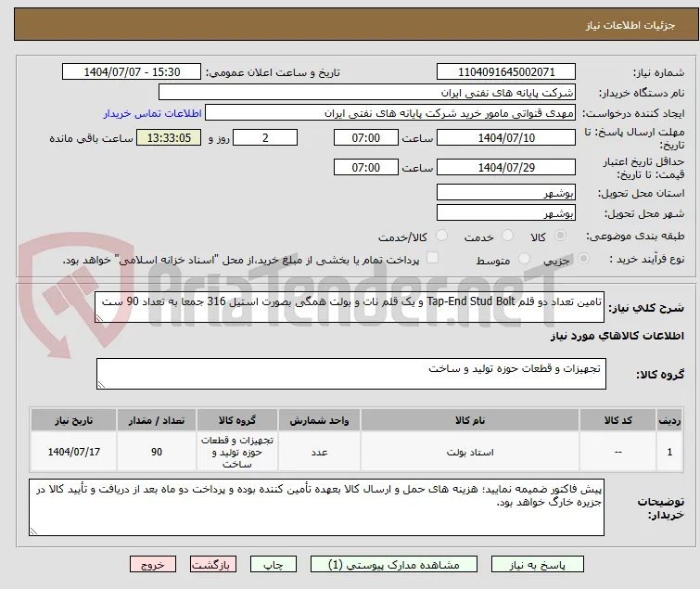The image size is (700, 589).
Task: Click the ردیف column header
Action: (x=669, y=421)
